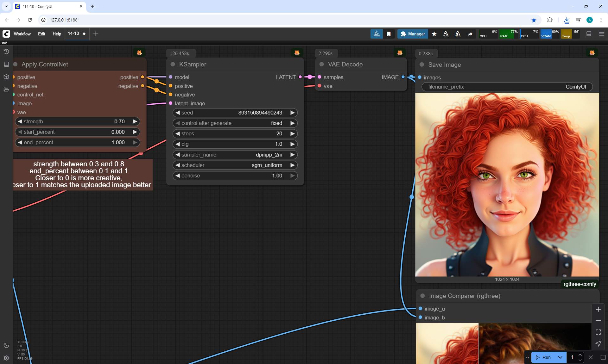Toggle the bottom panel icon

[589, 34]
